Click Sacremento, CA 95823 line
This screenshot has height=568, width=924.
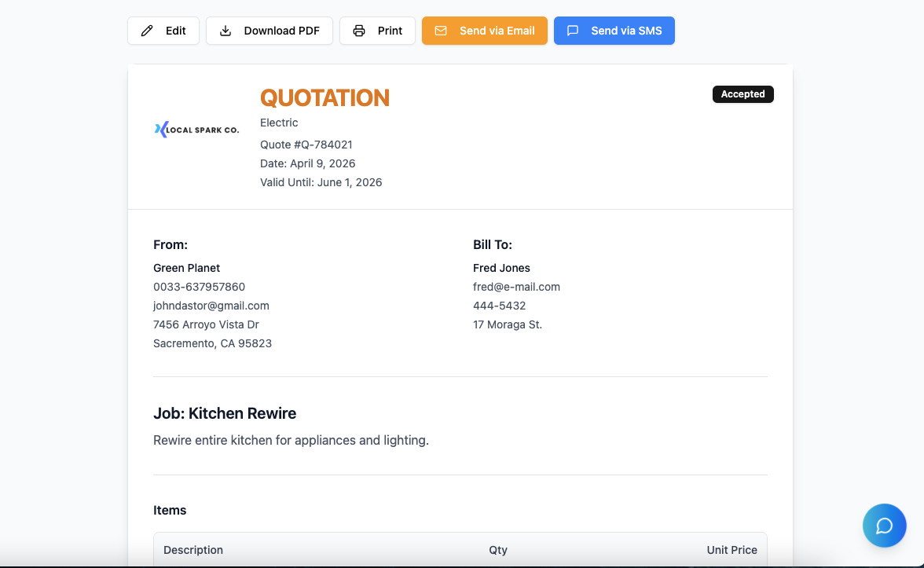[212, 343]
